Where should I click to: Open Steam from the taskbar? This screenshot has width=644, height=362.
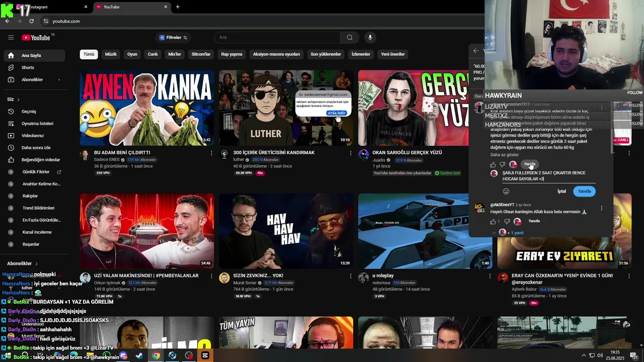click(x=139, y=355)
